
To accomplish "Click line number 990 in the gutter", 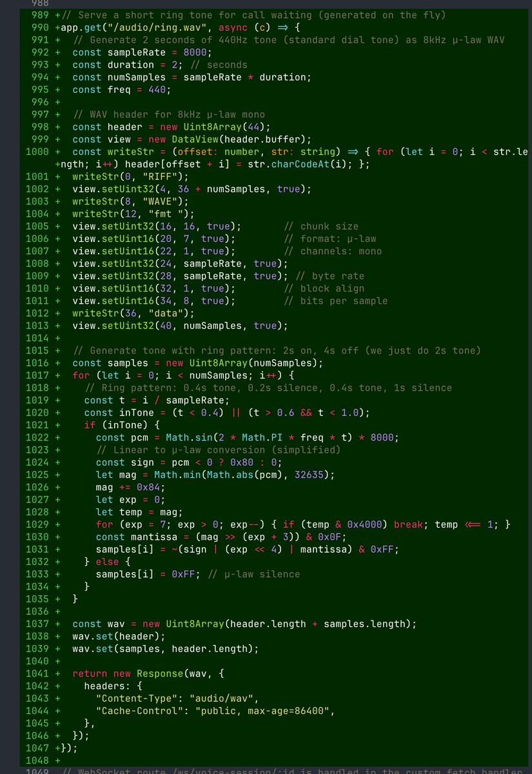I will coord(39,28).
